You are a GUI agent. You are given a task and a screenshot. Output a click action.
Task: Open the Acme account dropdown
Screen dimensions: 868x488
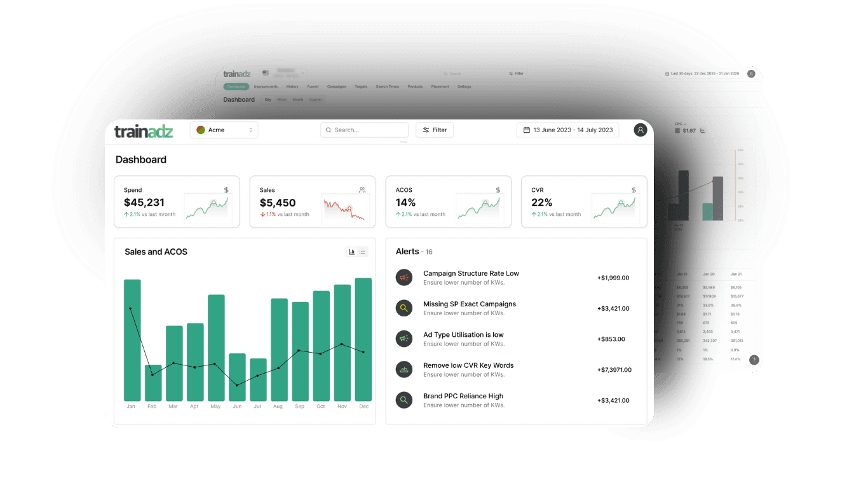click(x=224, y=130)
